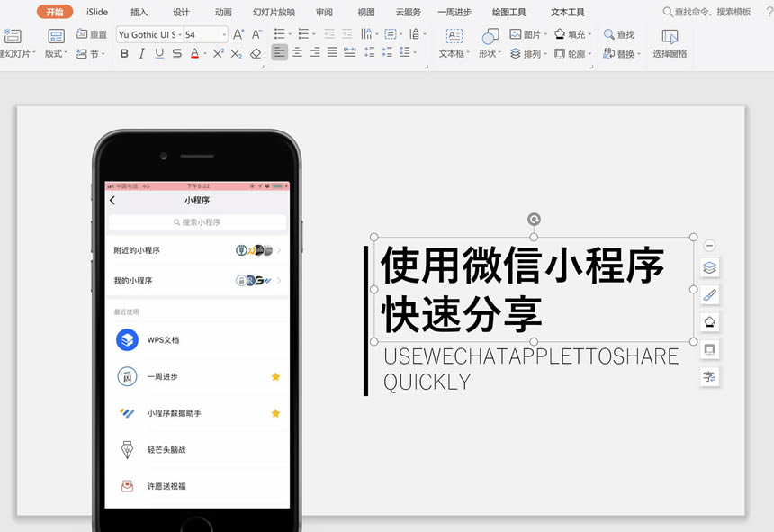Click the subtitle USEWECHATAPPLETTOSHARE

[531, 356]
